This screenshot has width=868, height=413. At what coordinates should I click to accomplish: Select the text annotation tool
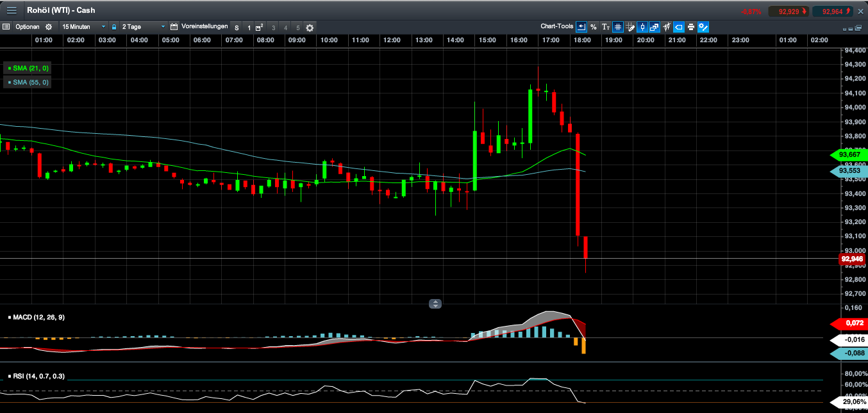(606, 27)
